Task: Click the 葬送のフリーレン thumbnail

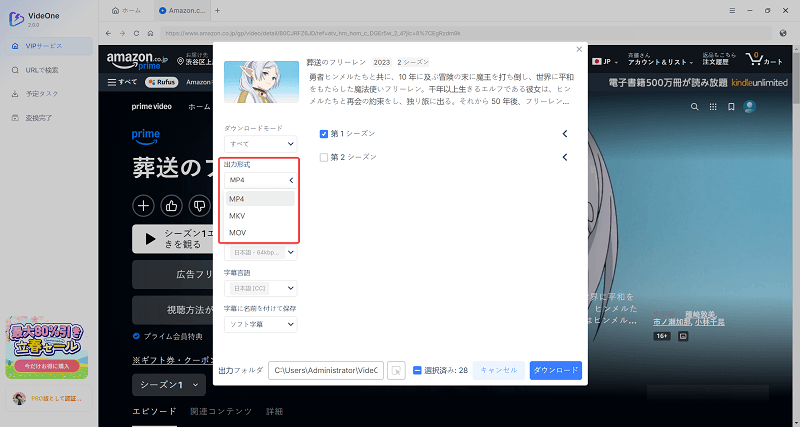Action: tap(261, 82)
